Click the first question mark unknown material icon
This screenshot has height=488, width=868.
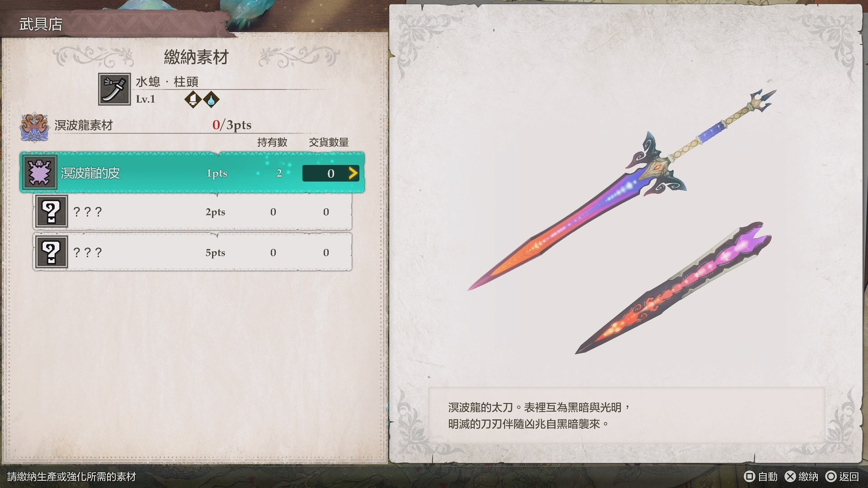click(52, 211)
